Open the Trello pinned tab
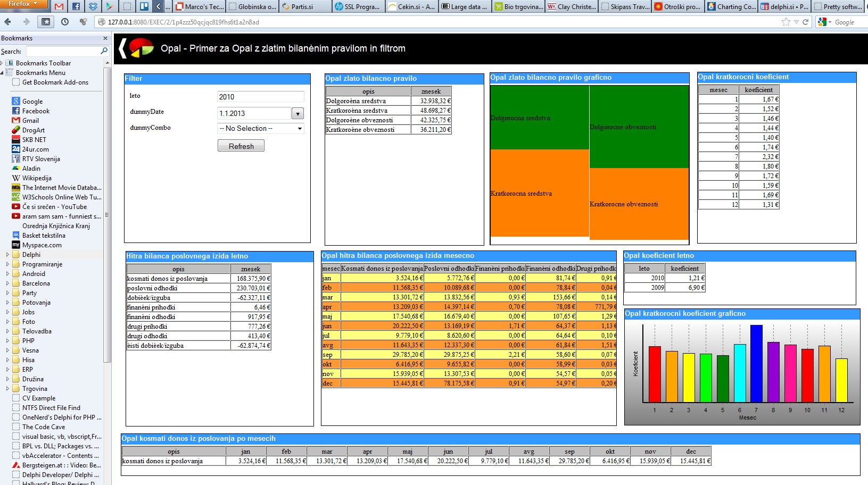Image resolution: width=868 pixels, height=485 pixels. 144,6
